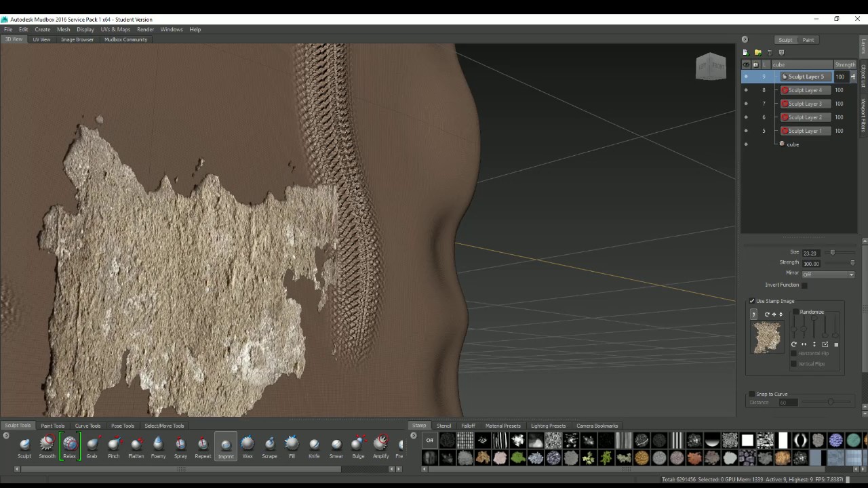Open the File menu
This screenshot has width=868, height=488.
tap(8, 29)
